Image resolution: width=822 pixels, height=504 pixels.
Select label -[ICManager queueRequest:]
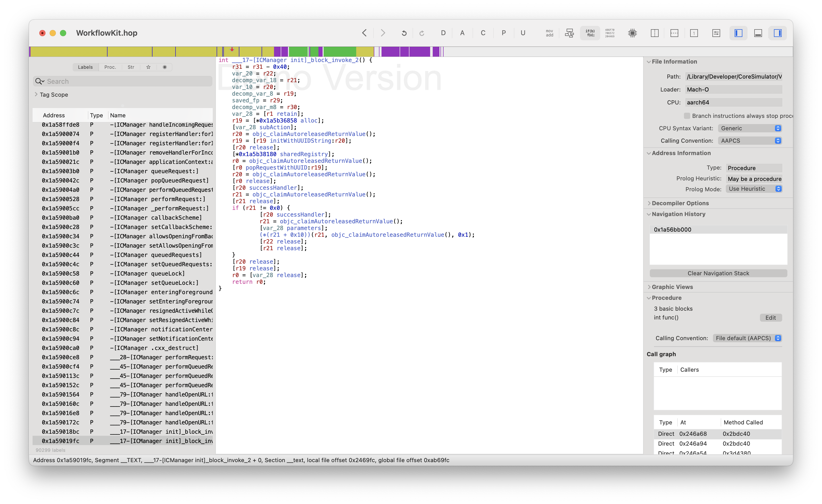123,171
